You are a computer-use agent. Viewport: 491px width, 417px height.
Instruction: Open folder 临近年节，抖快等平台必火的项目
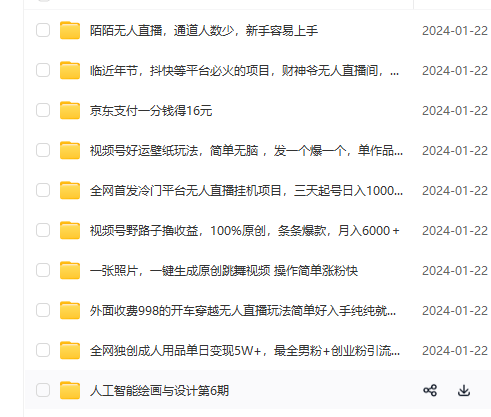coord(244,71)
